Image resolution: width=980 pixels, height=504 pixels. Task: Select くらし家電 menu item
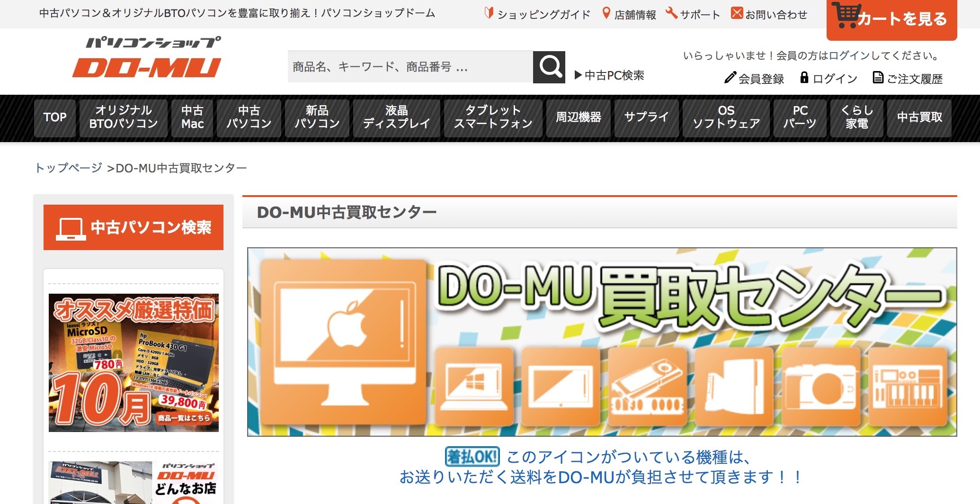click(857, 117)
